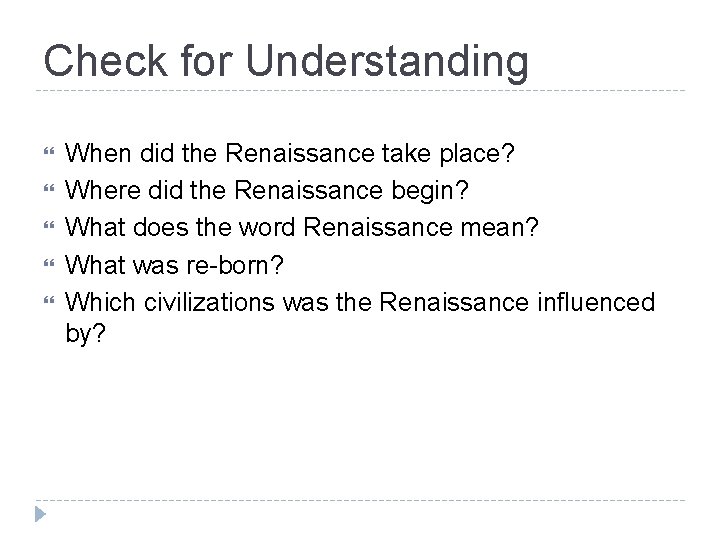Click the bullet beside "Which civilizations"
The image size is (720, 540).
click(x=49, y=300)
